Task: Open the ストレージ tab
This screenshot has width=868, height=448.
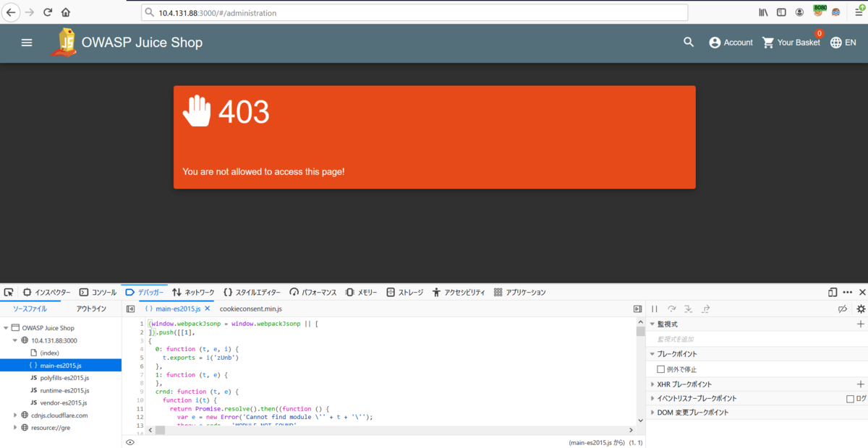Action: pyautogui.click(x=404, y=292)
